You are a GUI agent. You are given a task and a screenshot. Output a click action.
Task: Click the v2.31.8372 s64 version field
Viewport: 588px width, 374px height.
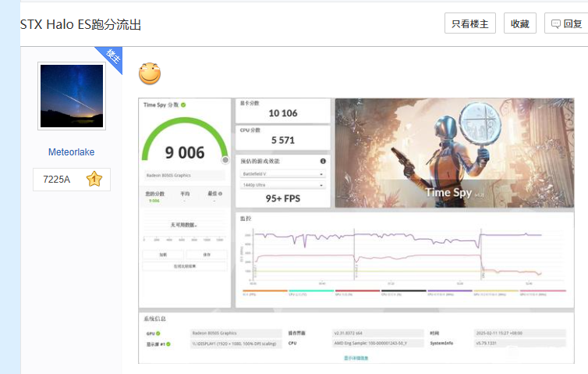pyautogui.click(x=378, y=333)
